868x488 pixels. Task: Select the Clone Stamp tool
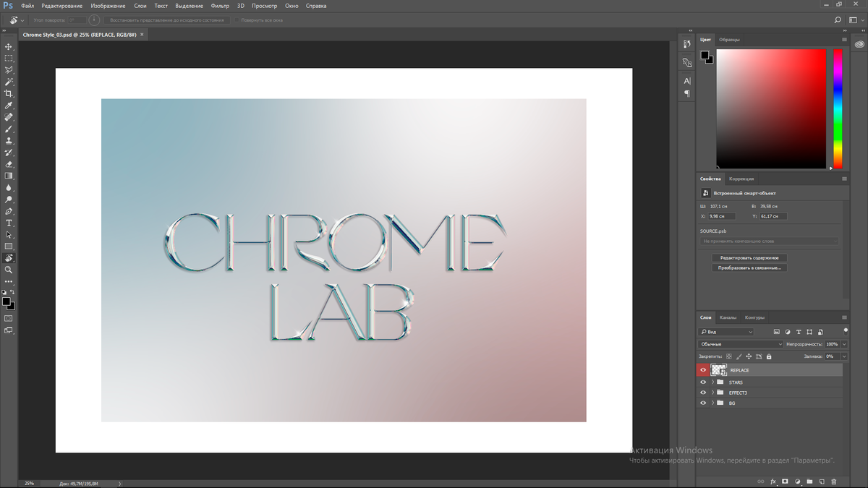(9, 141)
